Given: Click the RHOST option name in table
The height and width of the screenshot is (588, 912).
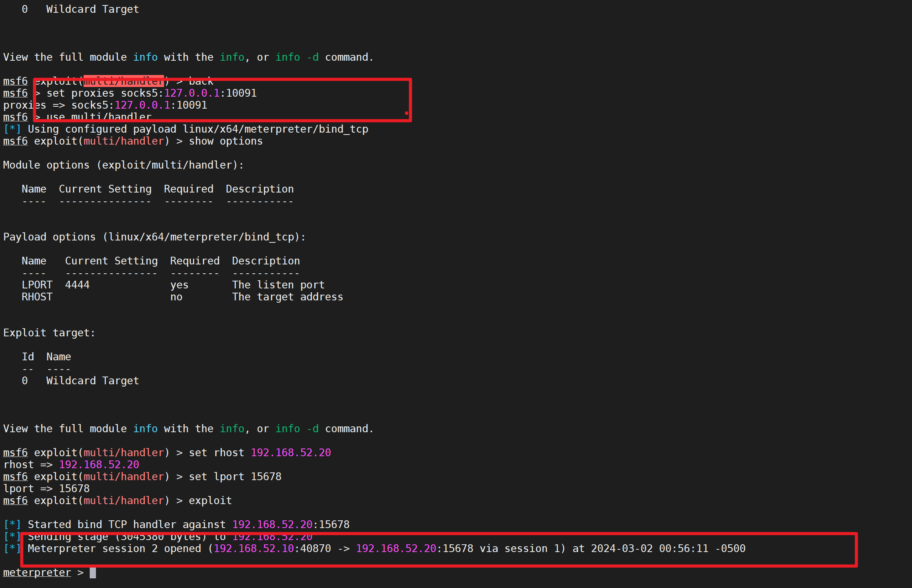Looking at the screenshot, I should pyautogui.click(x=37, y=297).
